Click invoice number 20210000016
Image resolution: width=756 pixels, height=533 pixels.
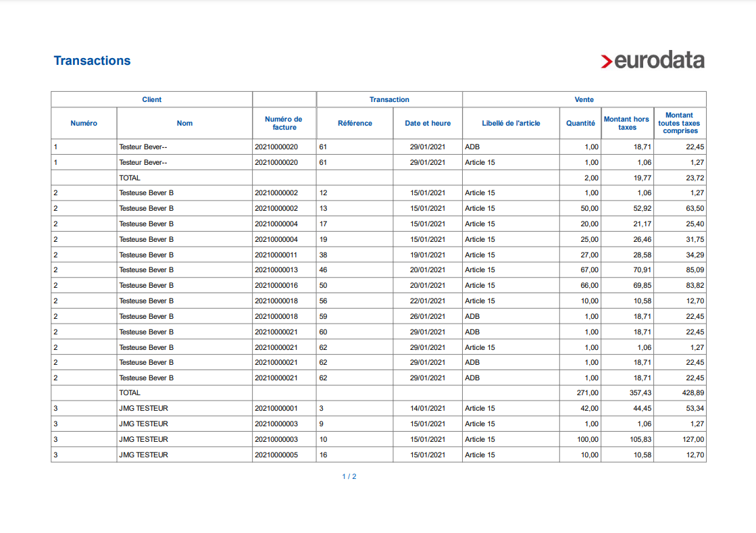276,285
